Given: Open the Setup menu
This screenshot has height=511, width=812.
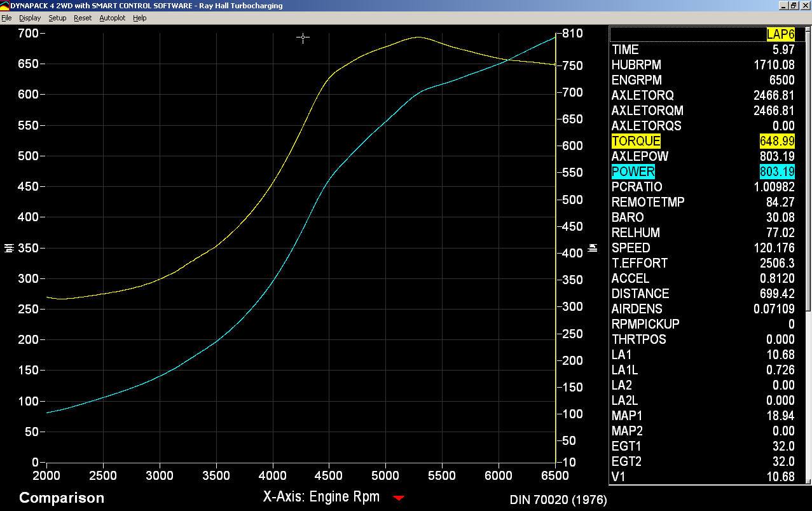Looking at the screenshot, I should click(57, 18).
